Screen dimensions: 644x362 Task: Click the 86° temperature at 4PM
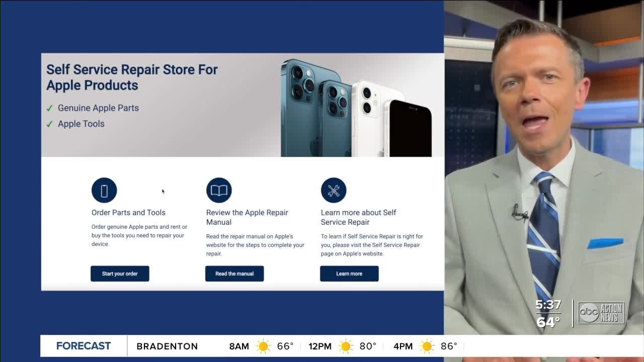click(449, 346)
